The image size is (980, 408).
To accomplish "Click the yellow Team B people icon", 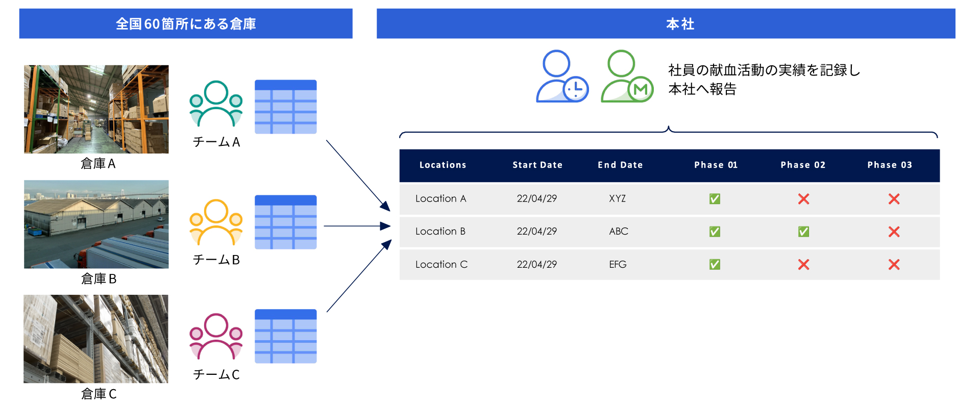I will (x=216, y=222).
